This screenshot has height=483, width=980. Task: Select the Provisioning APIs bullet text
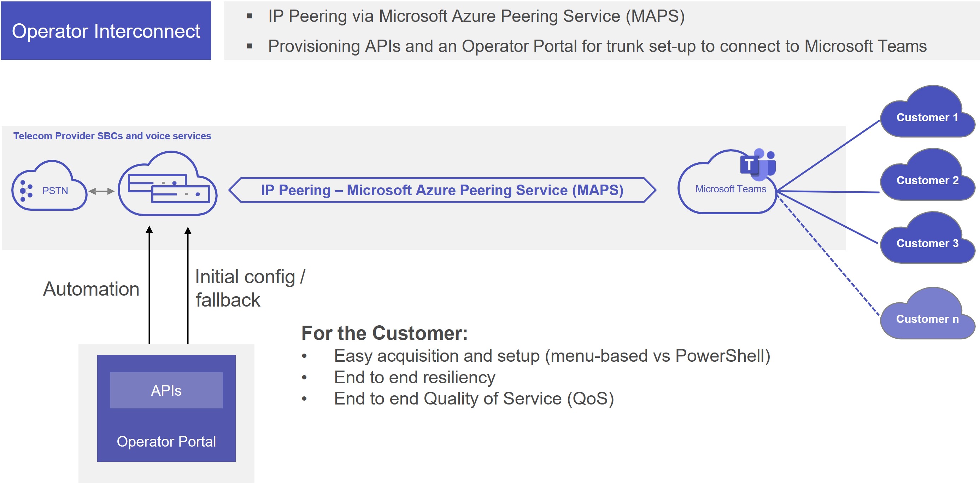click(597, 46)
